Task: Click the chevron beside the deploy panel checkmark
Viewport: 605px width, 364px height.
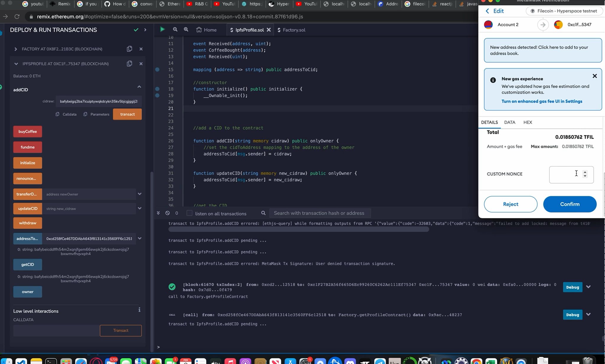Action: (145, 30)
